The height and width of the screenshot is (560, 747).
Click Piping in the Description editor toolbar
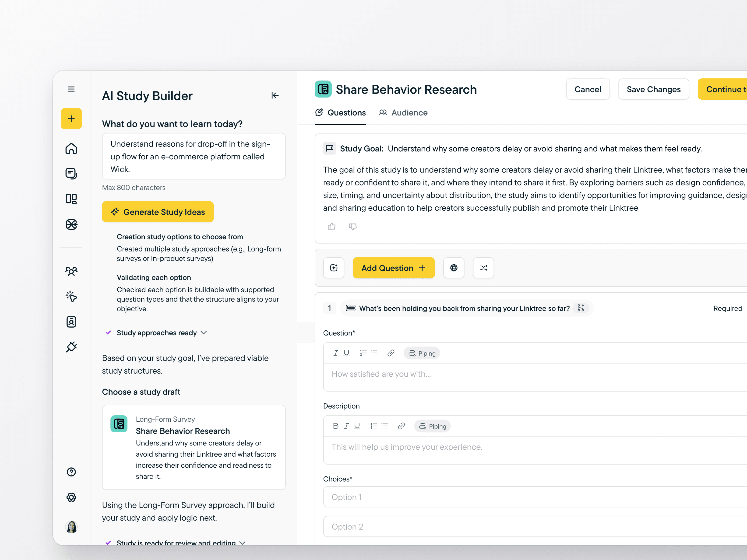coord(433,426)
